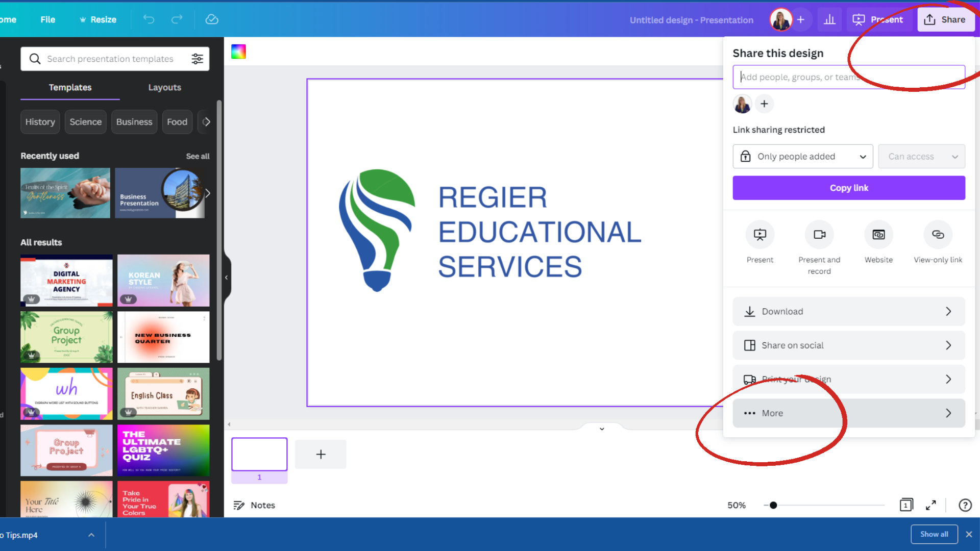Click the profile avatar in the header
The width and height of the screenshot is (980, 551).
tap(781, 19)
